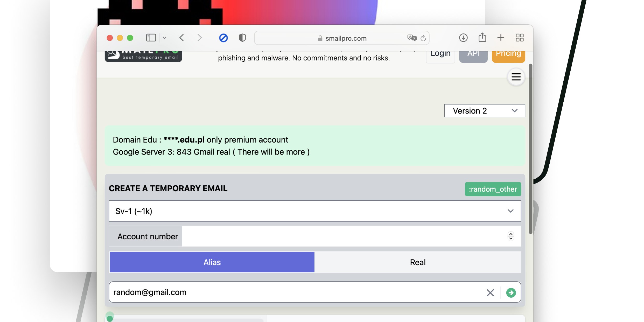644x322 pixels.
Task: Click the new tab plus icon
Action: 500,38
